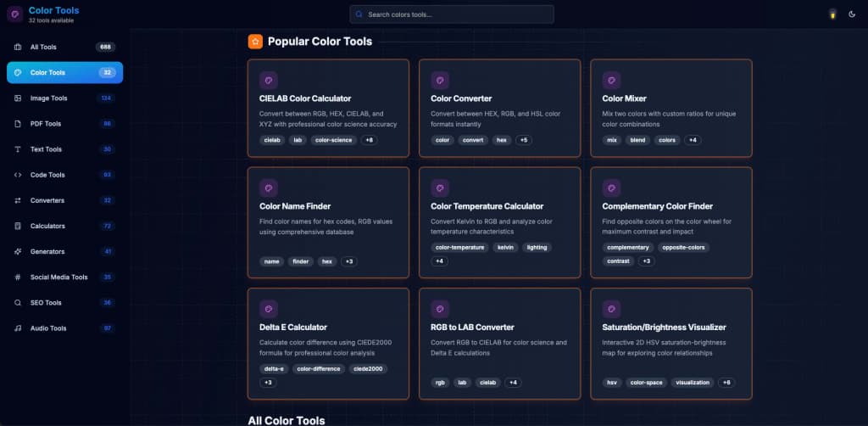The height and width of the screenshot is (426, 868).
Task: Expand +4 tags on Color Temperature card
Action: point(440,261)
